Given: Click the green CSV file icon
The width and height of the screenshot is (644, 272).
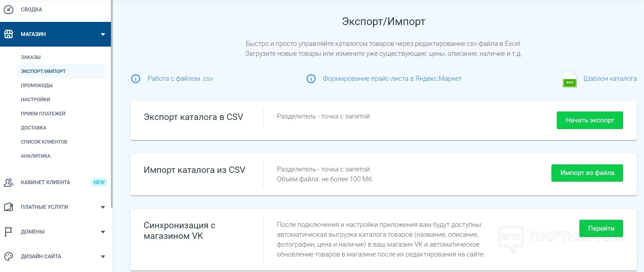Looking at the screenshot, I should click(x=569, y=79).
